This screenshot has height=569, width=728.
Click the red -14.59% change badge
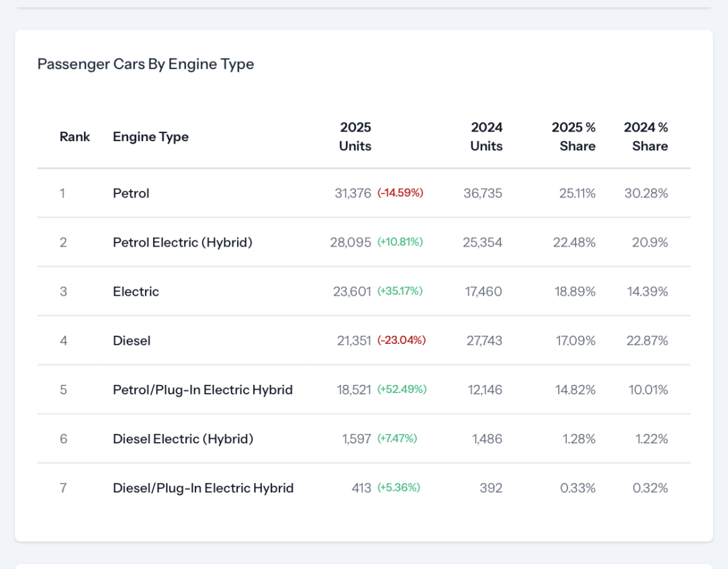400,193
